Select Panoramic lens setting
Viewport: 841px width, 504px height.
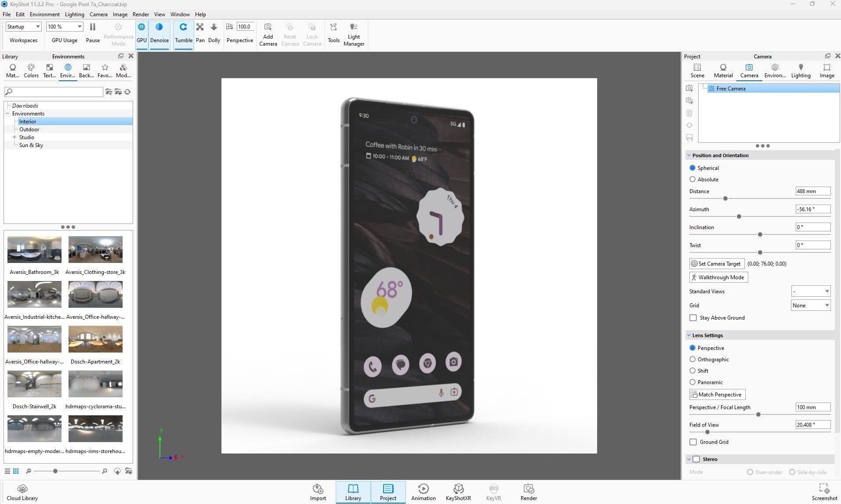[x=692, y=382]
